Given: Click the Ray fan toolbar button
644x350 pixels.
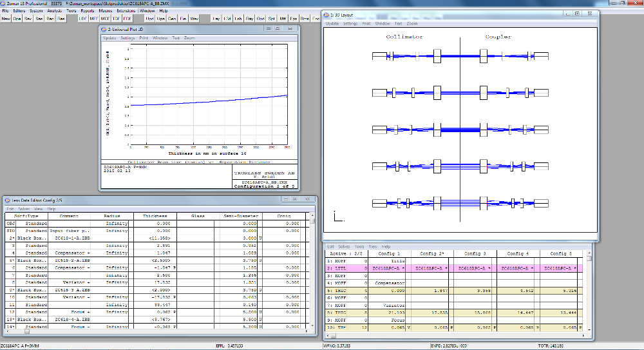Looking at the screenshot, I should tap(249, 19).
